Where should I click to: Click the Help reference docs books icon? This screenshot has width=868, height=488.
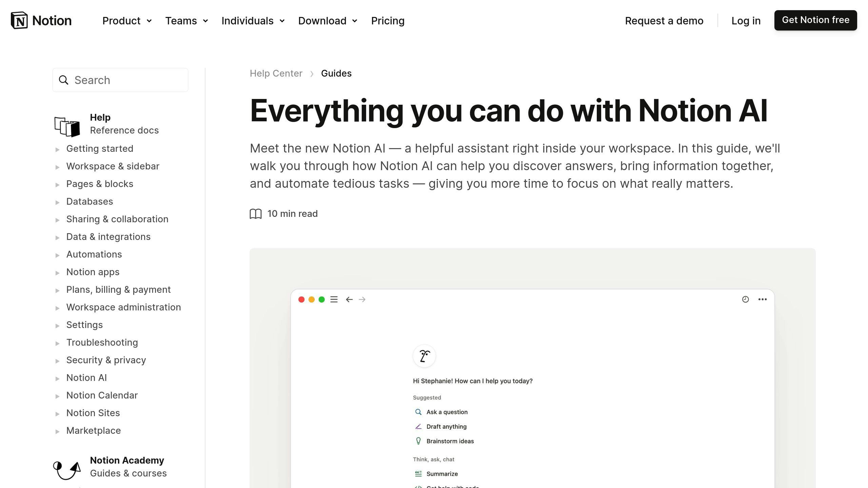coord(67,127)
